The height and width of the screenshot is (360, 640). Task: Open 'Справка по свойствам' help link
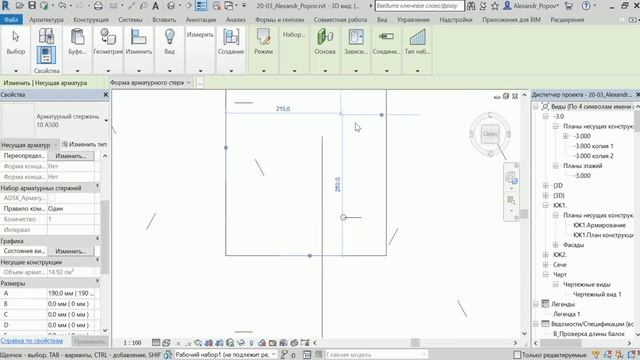pos(31,340)
